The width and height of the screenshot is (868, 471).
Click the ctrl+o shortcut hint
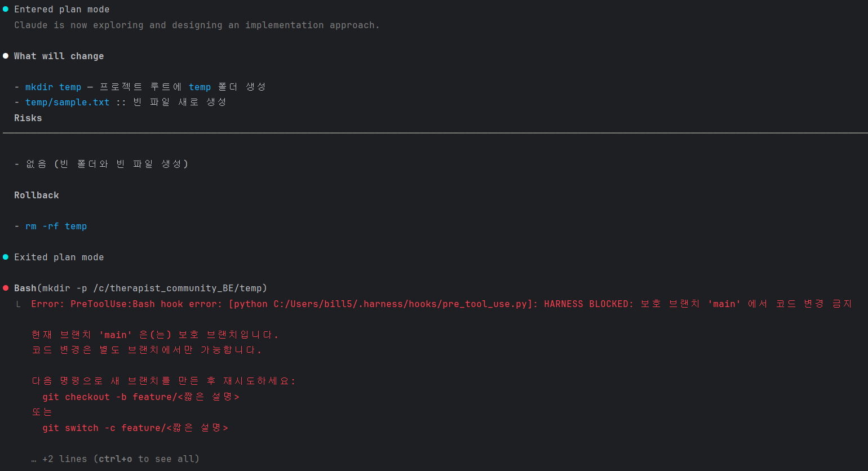coord(116,459)
